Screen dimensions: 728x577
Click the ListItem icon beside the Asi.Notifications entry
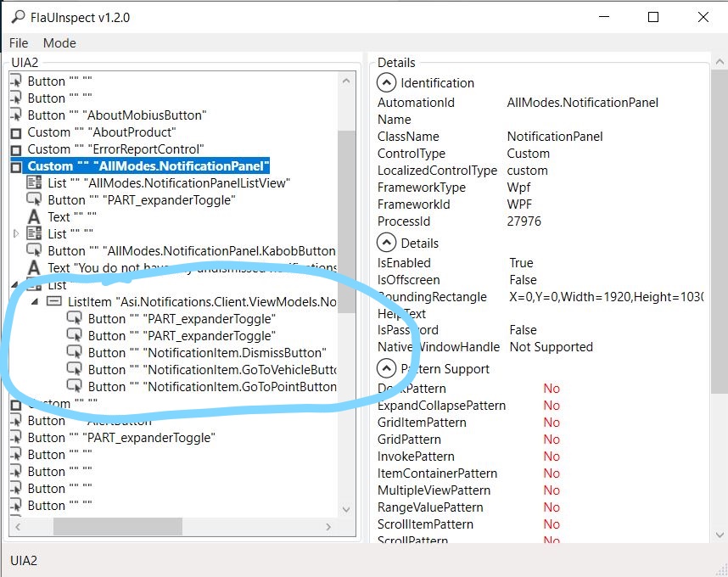tap(53, 301)
